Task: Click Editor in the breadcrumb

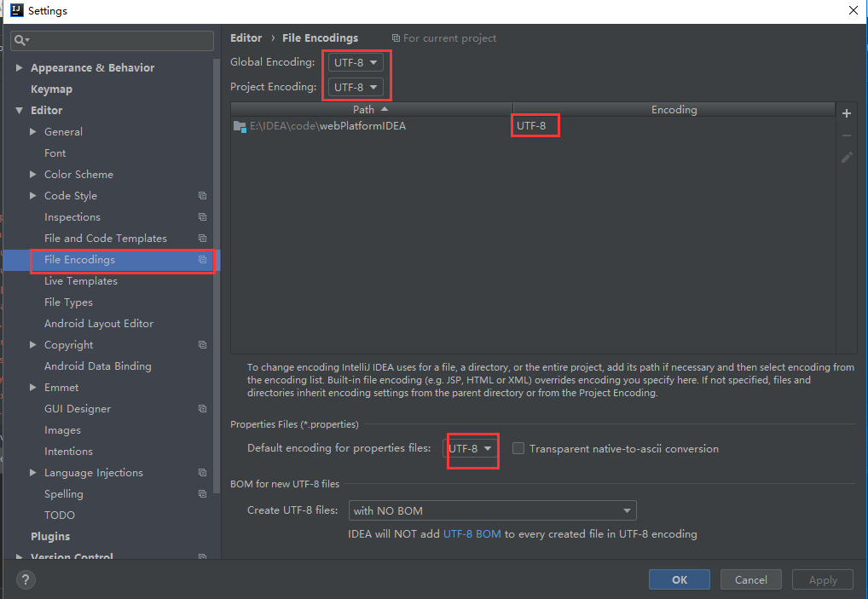Action: [246, 37]
